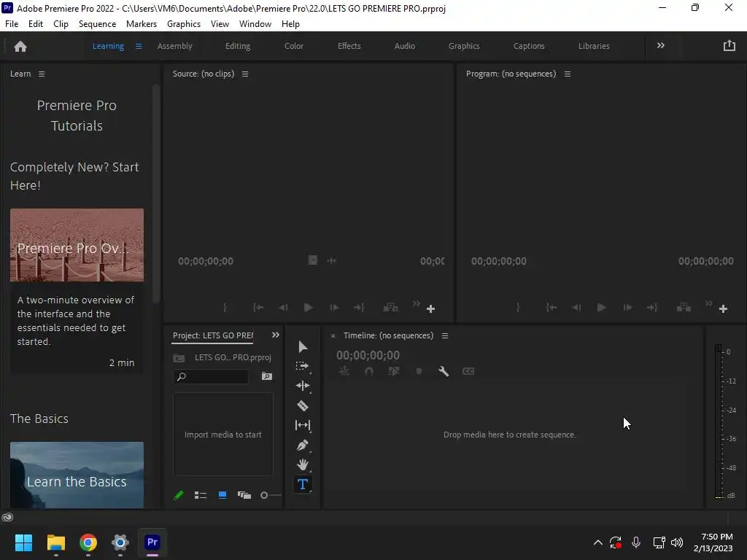This screenshot has height=560, width=747.
Task: Open the Program button editor plus
Action: pos(723,309)
